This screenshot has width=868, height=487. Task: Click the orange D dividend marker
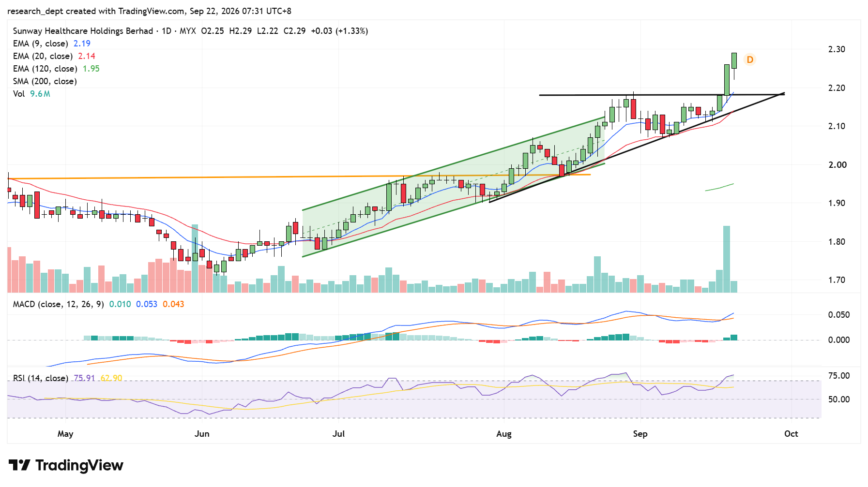[x=749, y=59]
